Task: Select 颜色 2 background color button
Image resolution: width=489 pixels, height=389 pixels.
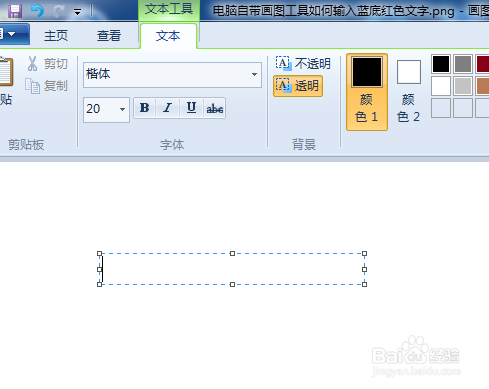Action: 408,92
